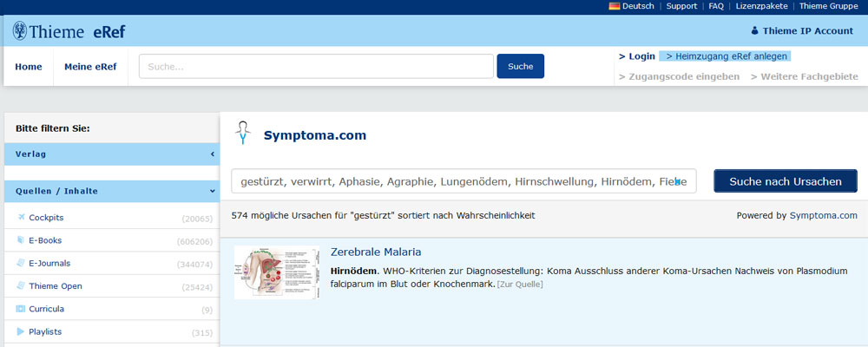This screenshot has width=868, height=347.
Task: Click Weitere Fachgebiete link
Action: pos(805,77)
